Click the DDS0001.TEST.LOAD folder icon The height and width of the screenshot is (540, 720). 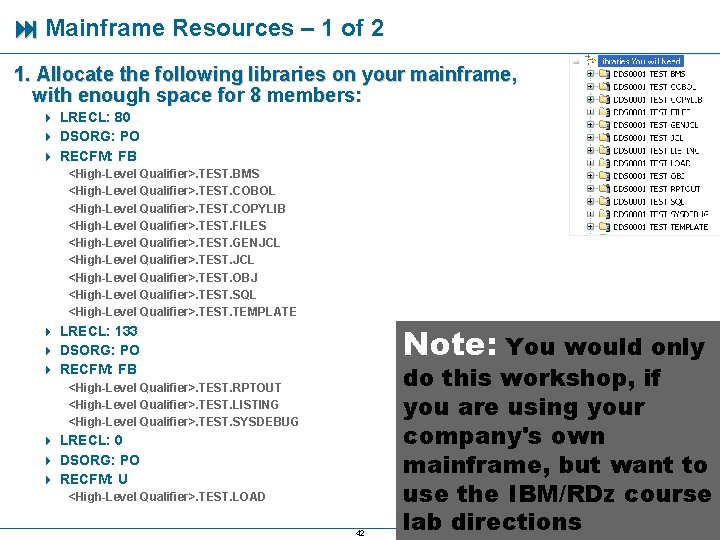tap(605, 163)
